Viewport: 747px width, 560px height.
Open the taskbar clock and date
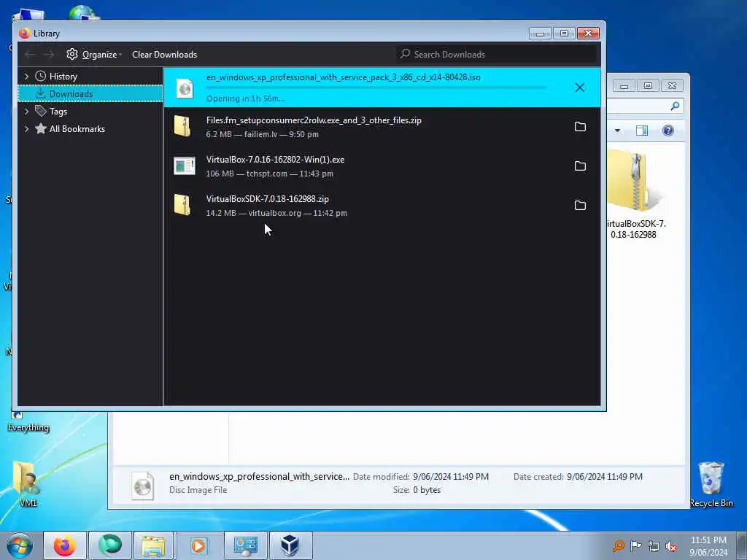708,546
